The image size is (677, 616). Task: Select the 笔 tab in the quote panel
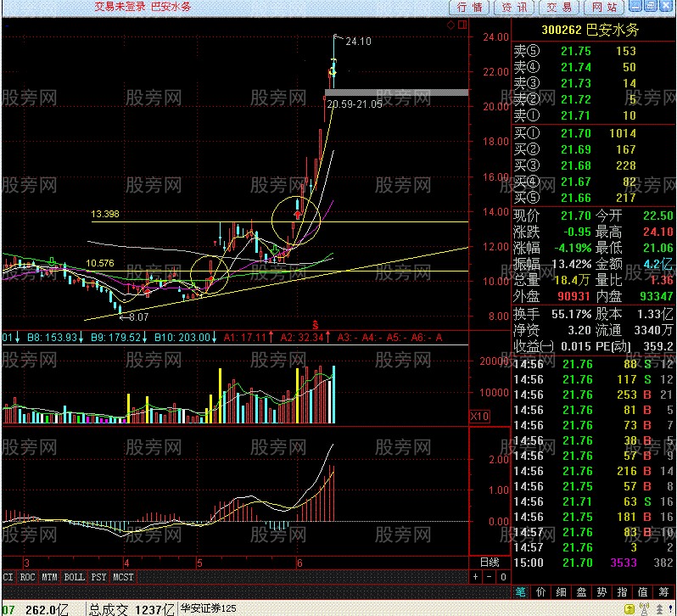coord(521,592)
